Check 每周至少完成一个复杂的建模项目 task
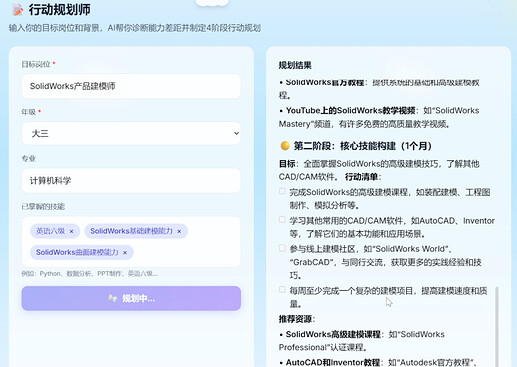 [282, 290]
